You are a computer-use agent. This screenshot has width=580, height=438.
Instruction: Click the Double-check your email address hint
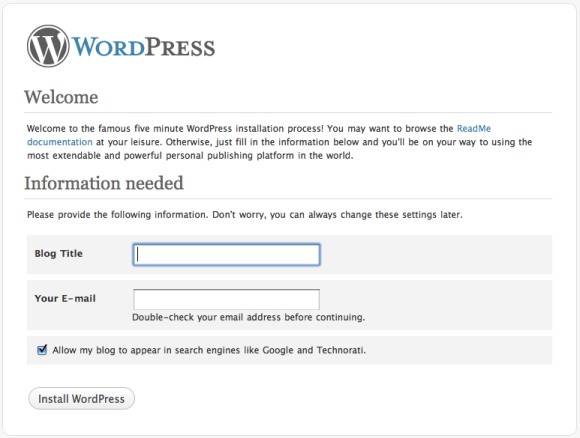[x=249, y=317]
